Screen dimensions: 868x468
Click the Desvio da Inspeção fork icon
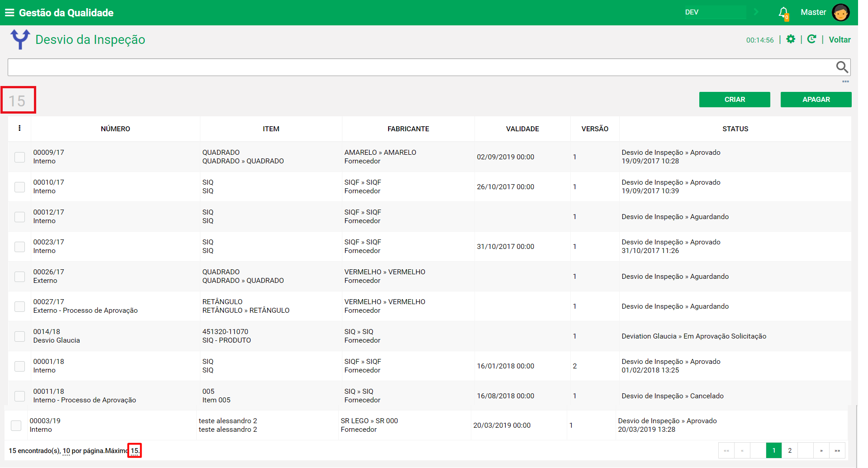point(20,39)
